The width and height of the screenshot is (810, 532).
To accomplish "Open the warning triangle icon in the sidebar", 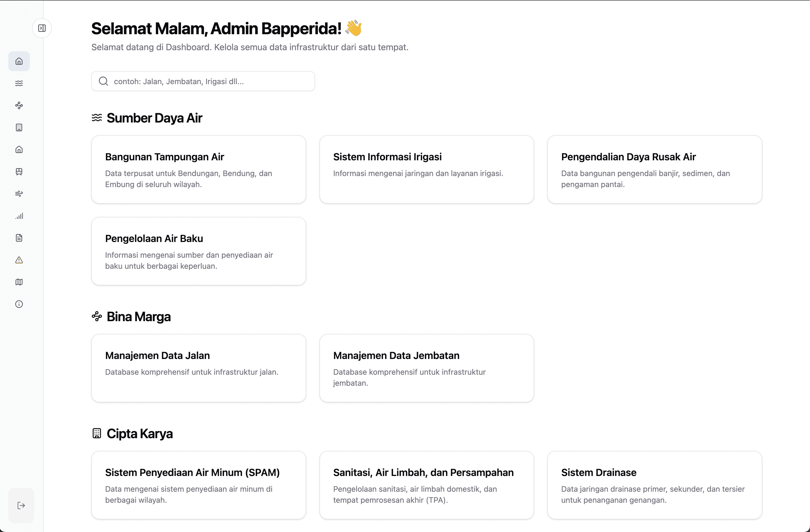I will coord(19,260).
